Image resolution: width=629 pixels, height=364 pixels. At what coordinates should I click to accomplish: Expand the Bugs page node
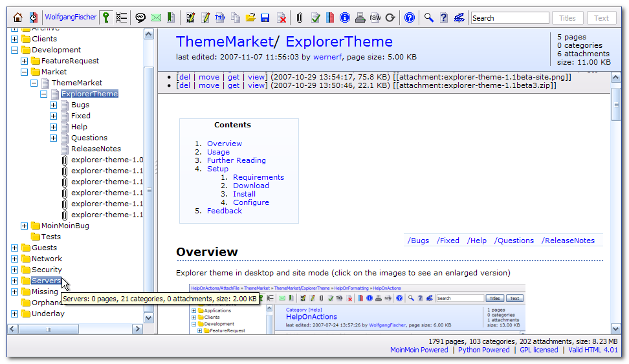tap(54, 105)
